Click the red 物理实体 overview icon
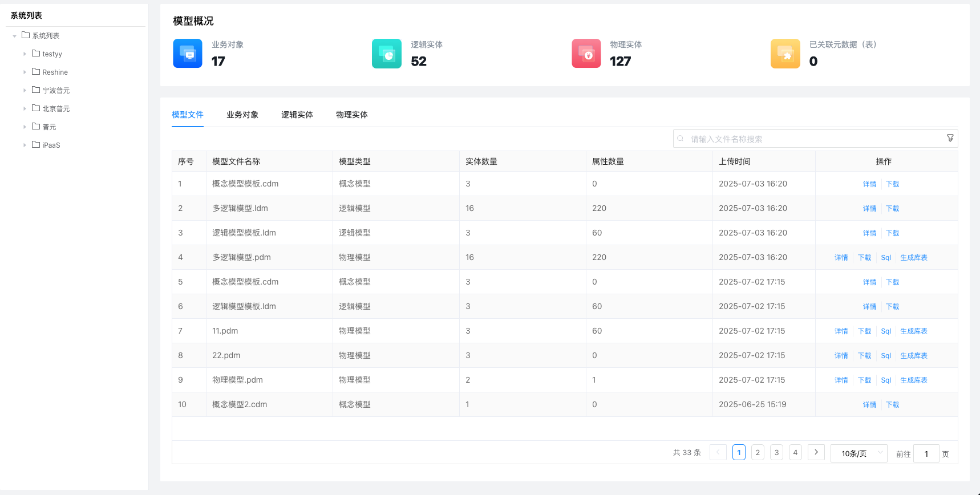The height and width of the screenshot is (495, 980). 586,54
